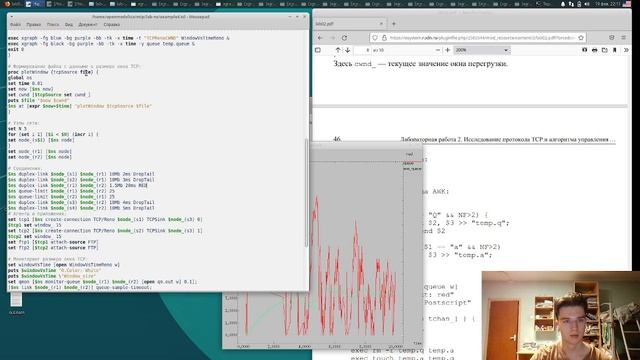Close the lab02.pdf browser tab
Screen dimensions: 640x360
(x=381, y=24)
